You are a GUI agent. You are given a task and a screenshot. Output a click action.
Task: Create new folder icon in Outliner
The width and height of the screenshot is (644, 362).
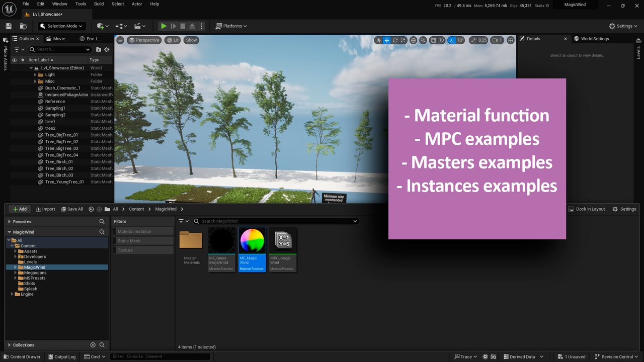coord(99,49)
